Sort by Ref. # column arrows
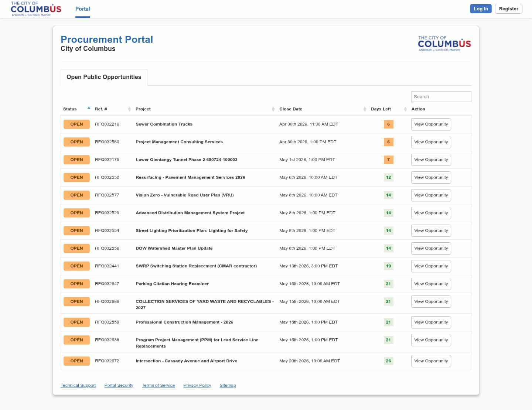The height and width of the screenshot is (410, 532). 129,109
